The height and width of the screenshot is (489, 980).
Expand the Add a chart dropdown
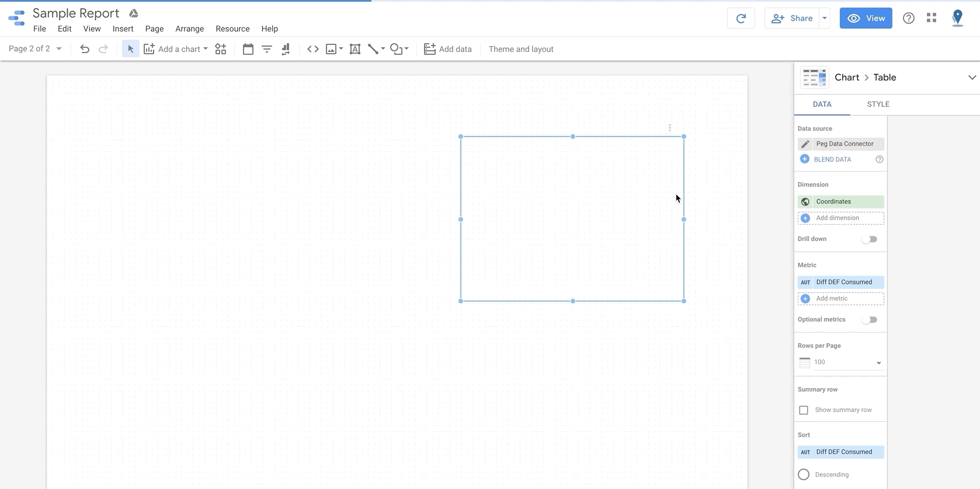(x=206, y=49)
